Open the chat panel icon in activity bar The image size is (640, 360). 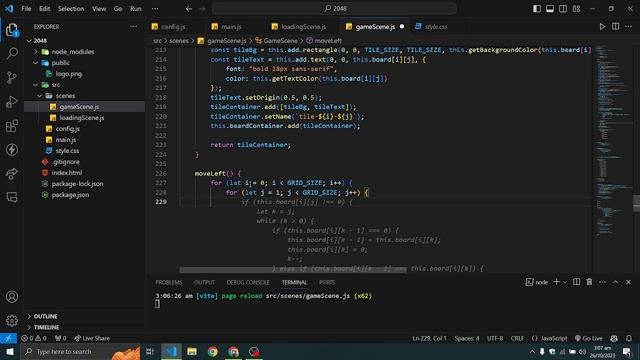[x=12, y=198]
